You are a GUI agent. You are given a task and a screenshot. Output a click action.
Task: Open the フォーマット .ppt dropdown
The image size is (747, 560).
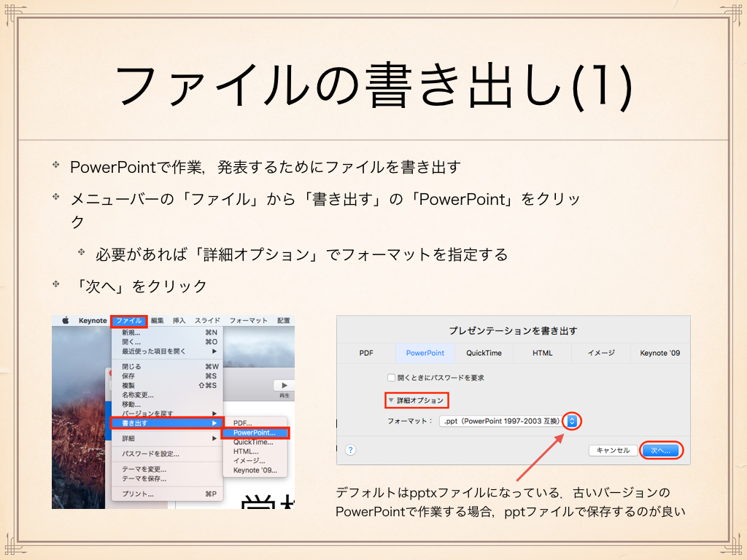click(x=508, y=421)
